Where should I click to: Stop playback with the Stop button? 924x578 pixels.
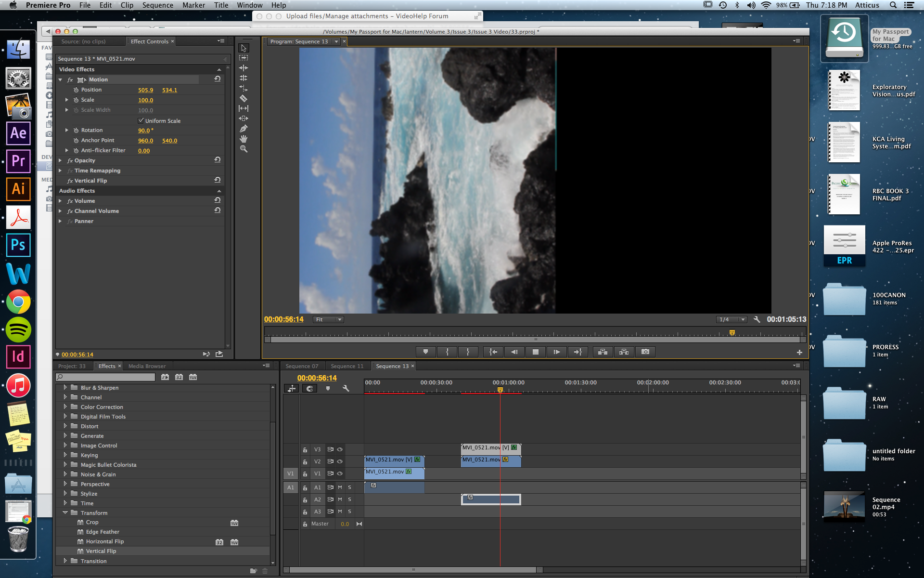click(x=535, y=352)
